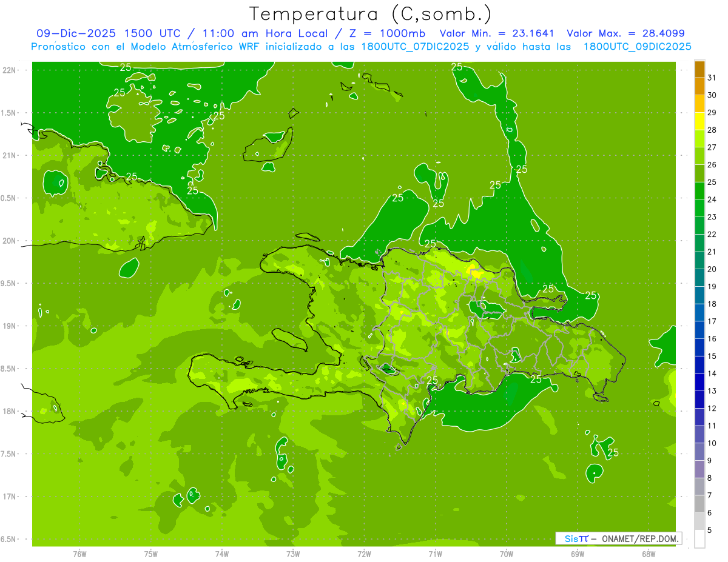728x562 pixels.
Task: Click the teal swatch between 19 and 20
Action: pyautogui.click(x=699, y=278)
